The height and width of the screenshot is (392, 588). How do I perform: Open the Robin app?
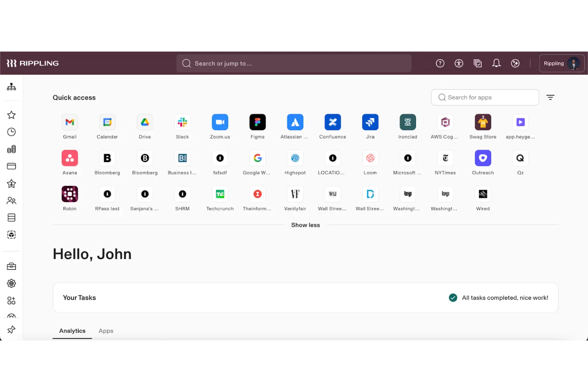(x=70, y=194)
